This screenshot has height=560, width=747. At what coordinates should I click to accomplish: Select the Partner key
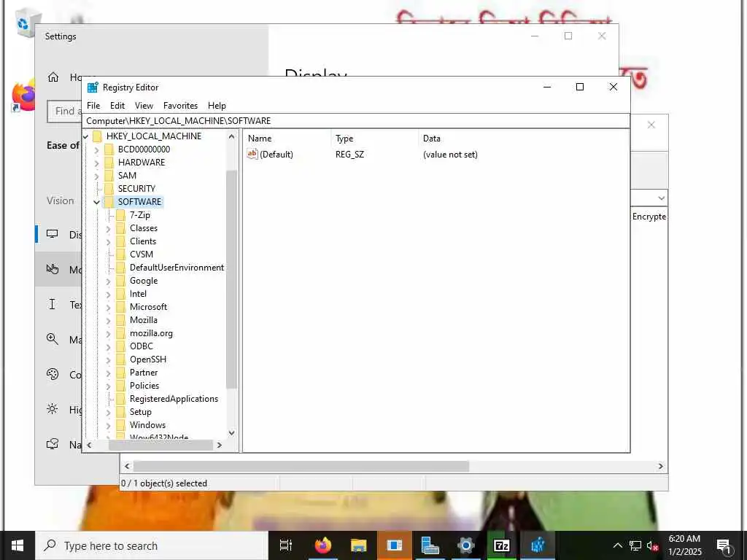click(x=144, y=373)
